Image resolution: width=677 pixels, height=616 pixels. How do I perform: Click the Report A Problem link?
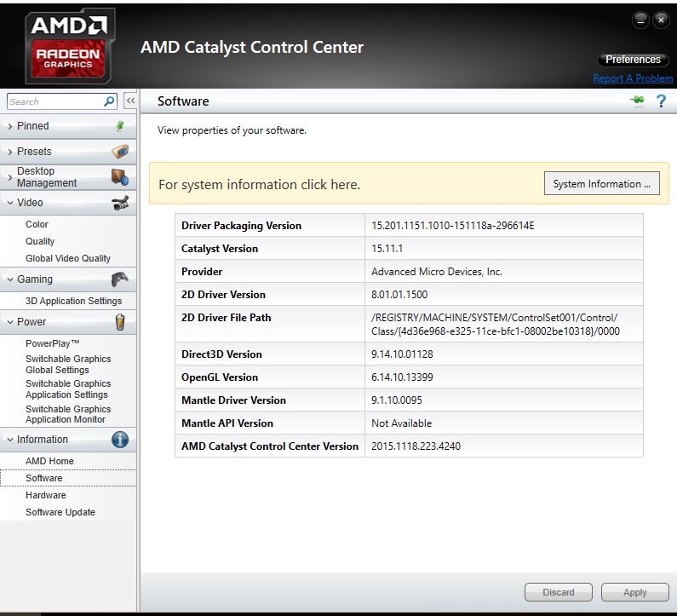[633, 78]
